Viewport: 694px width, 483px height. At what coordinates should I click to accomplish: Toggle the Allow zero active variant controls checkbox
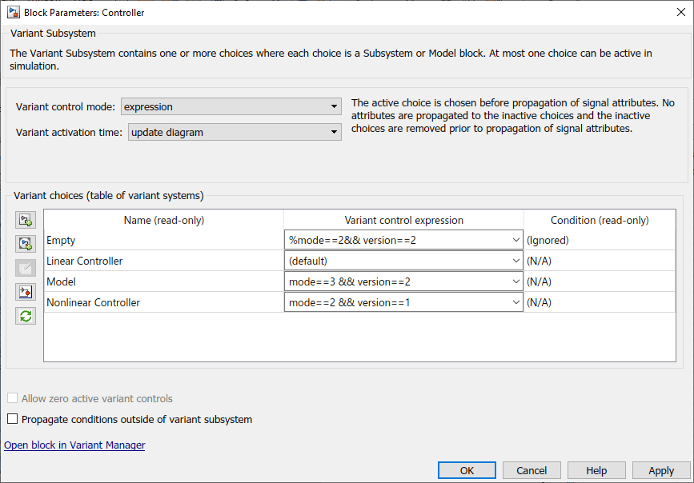(13, 399)
